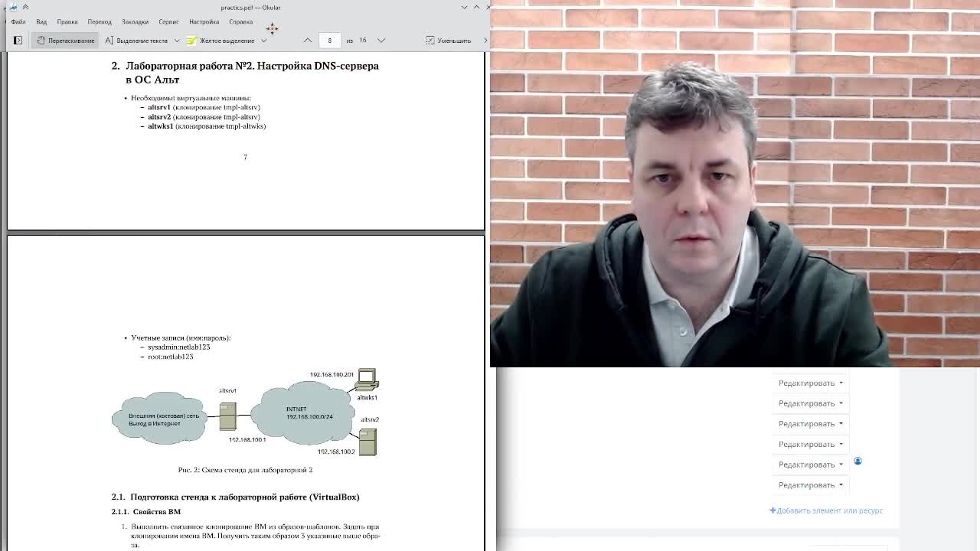Expand the toolbar overflow chevron
This screenshot has height=551, width=980.
(485, 41)
